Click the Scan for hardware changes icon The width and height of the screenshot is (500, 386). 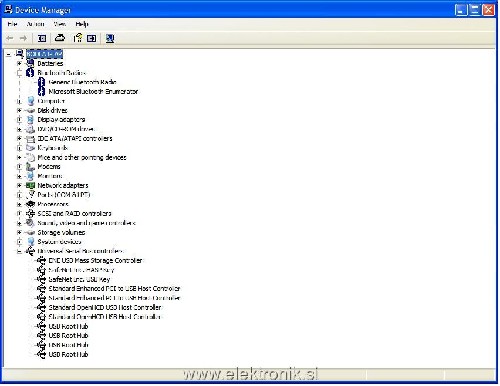pyautogui.click(x=110, y=38)
